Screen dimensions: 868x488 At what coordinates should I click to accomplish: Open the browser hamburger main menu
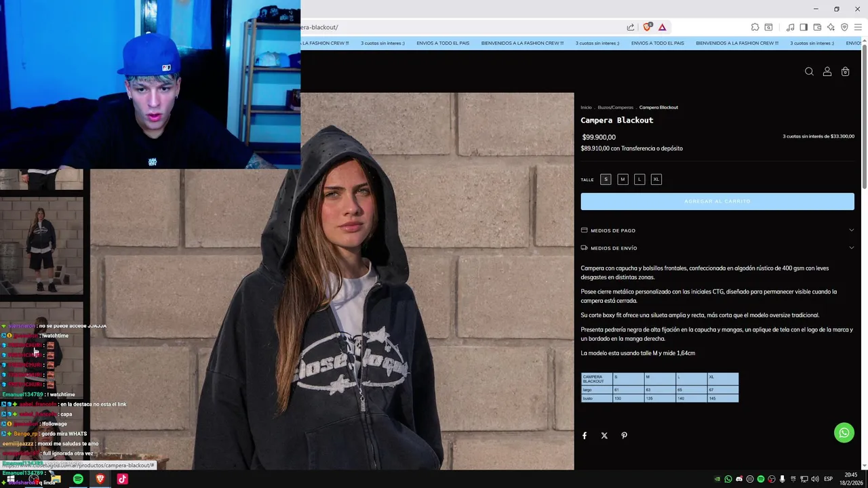pos(858,27)
